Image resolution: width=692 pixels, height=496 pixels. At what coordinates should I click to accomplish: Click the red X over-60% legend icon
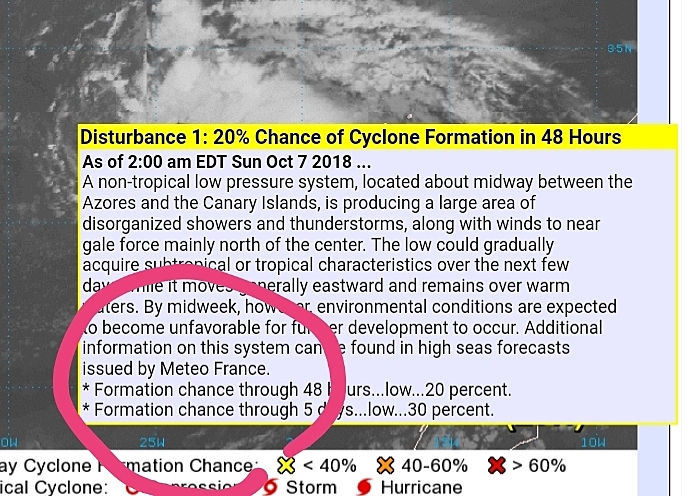(x=496, y=465)
